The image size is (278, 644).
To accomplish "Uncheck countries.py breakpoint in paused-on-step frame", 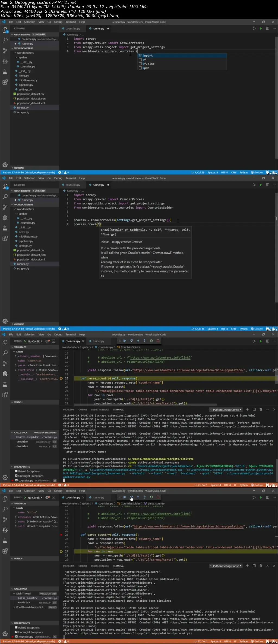I will 16,637.
